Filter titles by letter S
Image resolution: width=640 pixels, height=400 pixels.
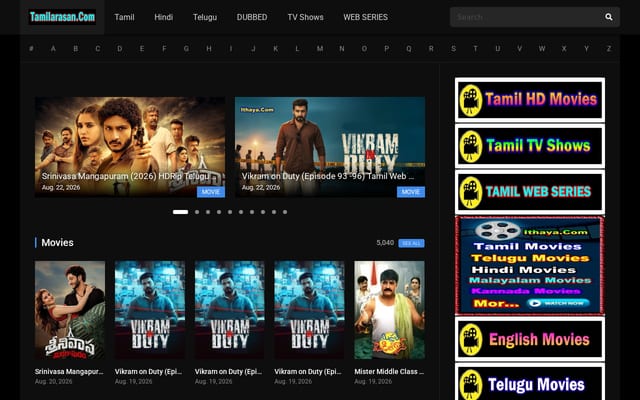(453, 49)
